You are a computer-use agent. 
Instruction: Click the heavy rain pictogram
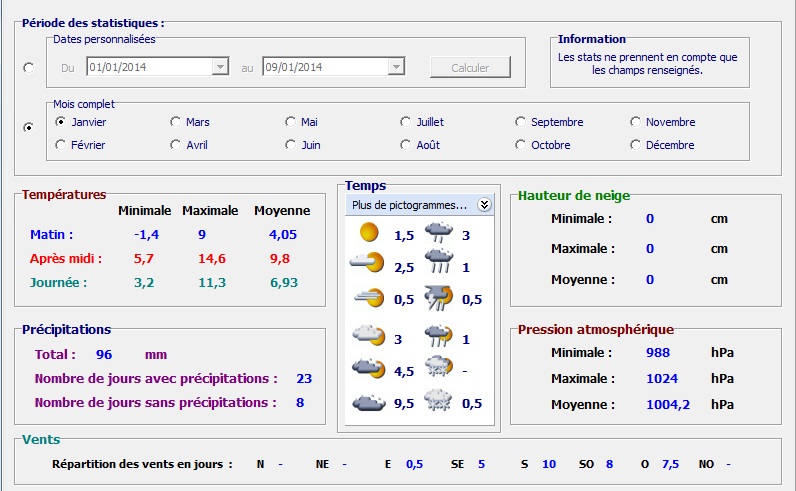(439, 261)
